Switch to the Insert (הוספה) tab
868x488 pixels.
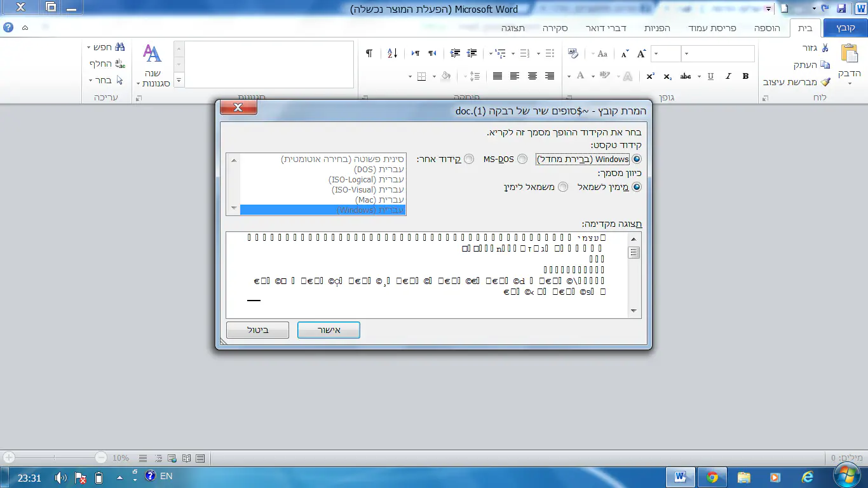(767, 29)
